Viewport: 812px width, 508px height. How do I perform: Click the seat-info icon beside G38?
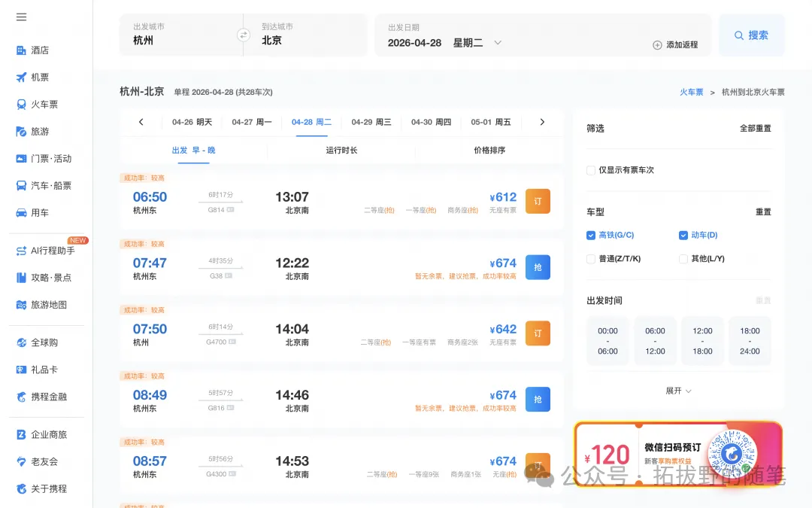pos(229,275)
